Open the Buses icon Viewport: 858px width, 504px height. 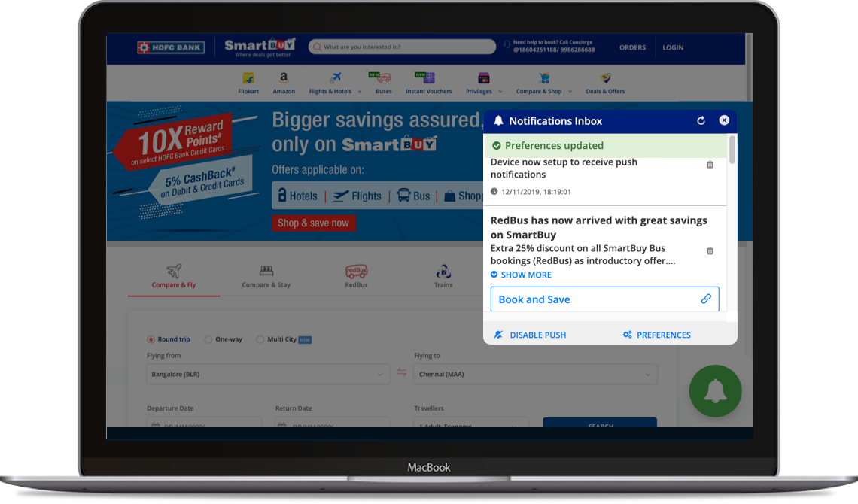click(380, 77)
